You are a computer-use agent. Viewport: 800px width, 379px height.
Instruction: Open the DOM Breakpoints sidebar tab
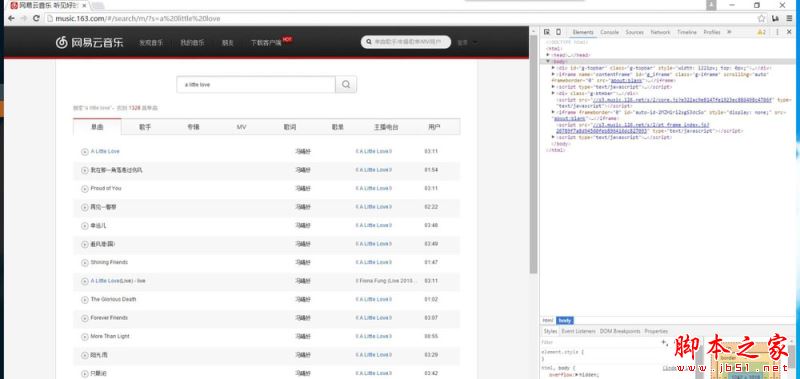(x=619, y=332)
